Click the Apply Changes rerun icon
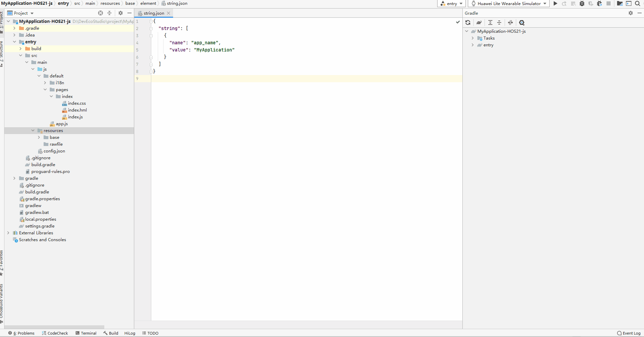The width and height of the screenshot is (644, 337). tap(564, 3)
